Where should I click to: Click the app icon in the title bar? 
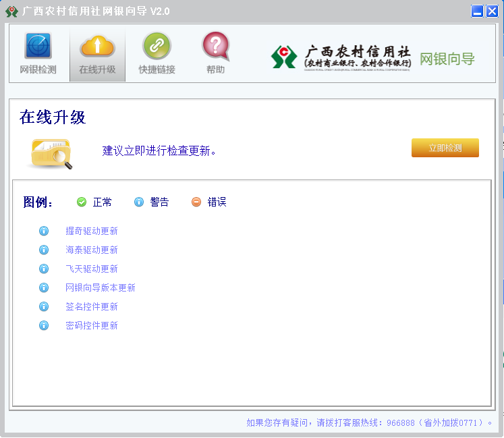11,11
